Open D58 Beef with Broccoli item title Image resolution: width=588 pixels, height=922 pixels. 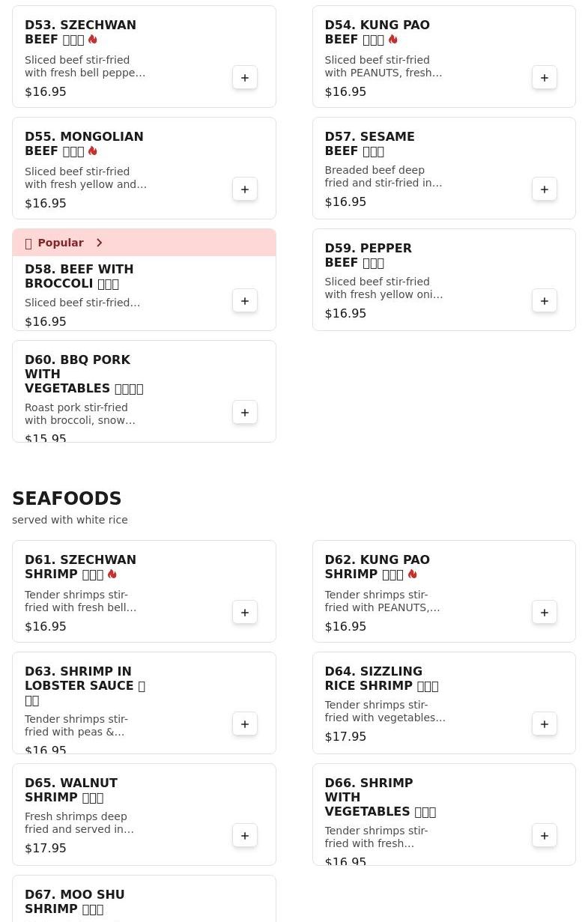point(79,276)
